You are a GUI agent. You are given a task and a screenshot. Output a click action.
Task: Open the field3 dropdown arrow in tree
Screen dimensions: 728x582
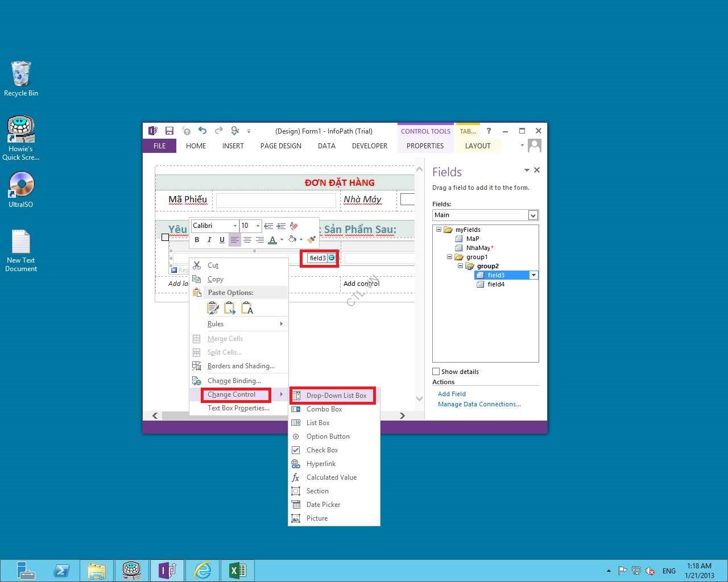tap(533, 275)
